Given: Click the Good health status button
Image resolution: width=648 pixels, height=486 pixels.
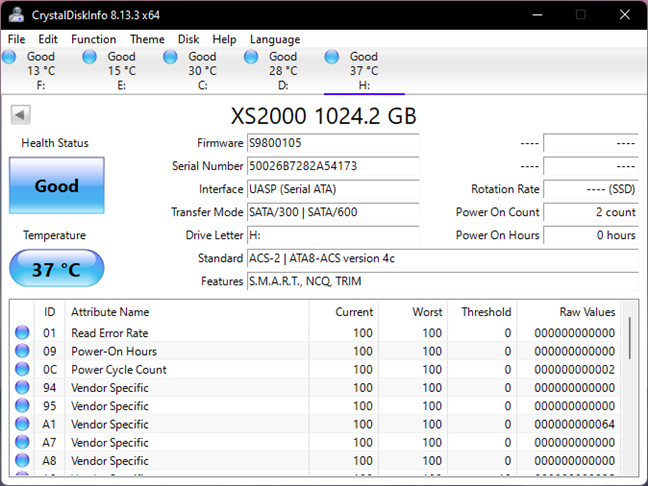Looking at the screenshot, I should pyautogui.click(x=57, y=185).
